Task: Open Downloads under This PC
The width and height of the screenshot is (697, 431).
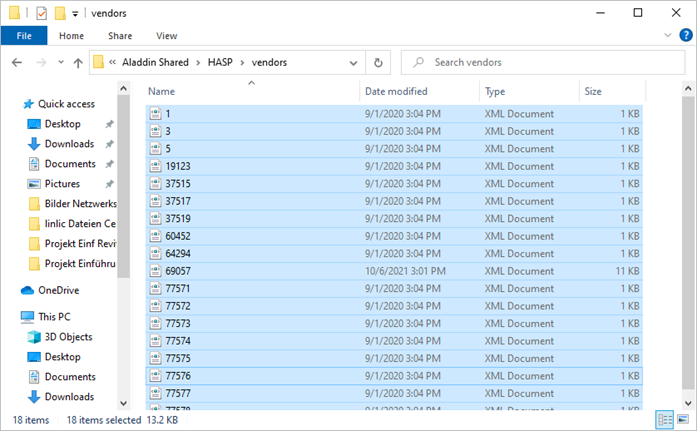Action: tap(69, 397)
